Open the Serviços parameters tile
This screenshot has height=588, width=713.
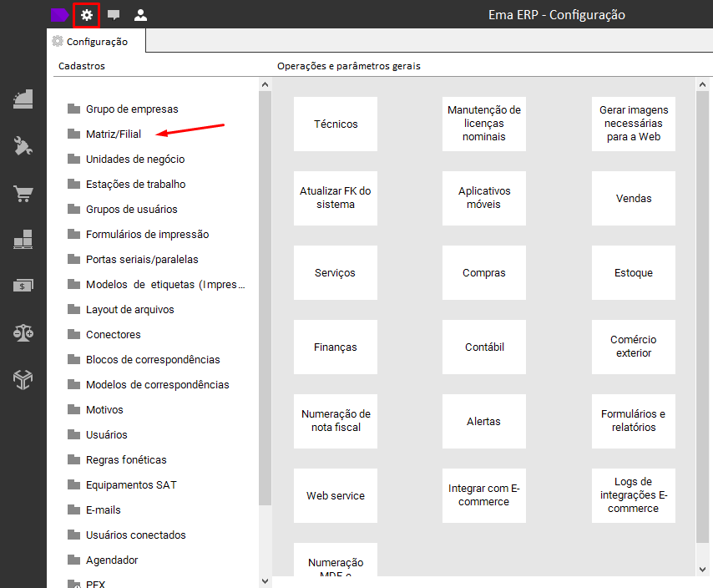click(x=336, y=272)
